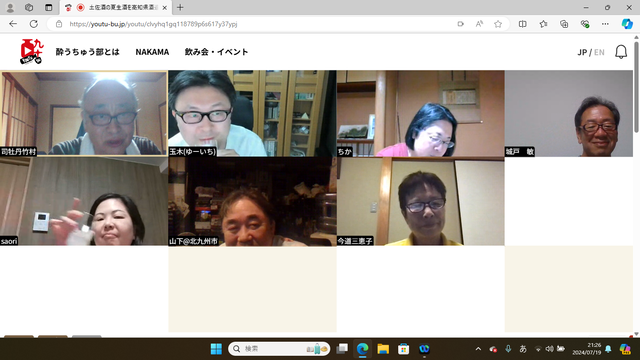View site info via the lock icon
Screen dimensions: 640x360
click(59, 24)
